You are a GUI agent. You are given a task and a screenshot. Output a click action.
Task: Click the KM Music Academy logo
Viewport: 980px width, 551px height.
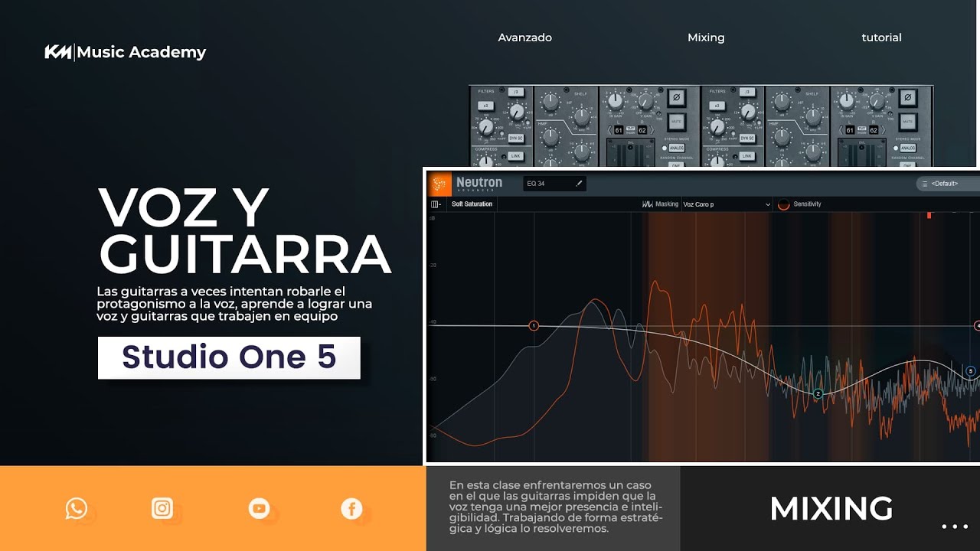(126, 52)
